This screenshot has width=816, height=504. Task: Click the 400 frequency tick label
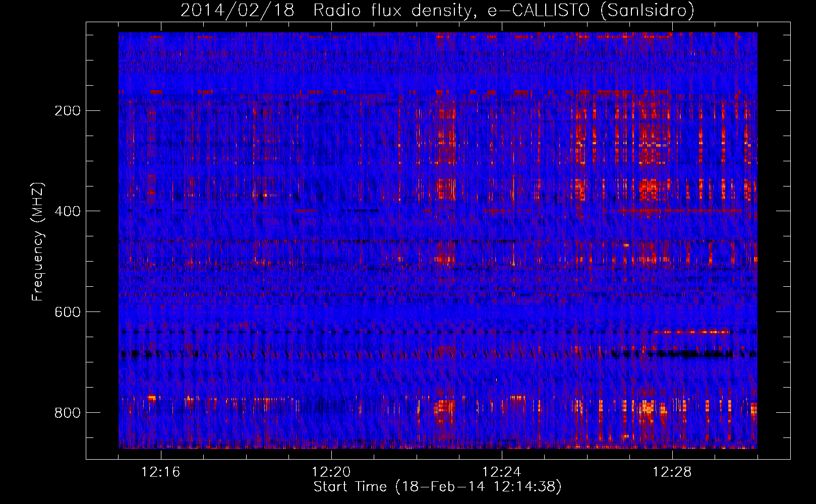tap(67, 211)
